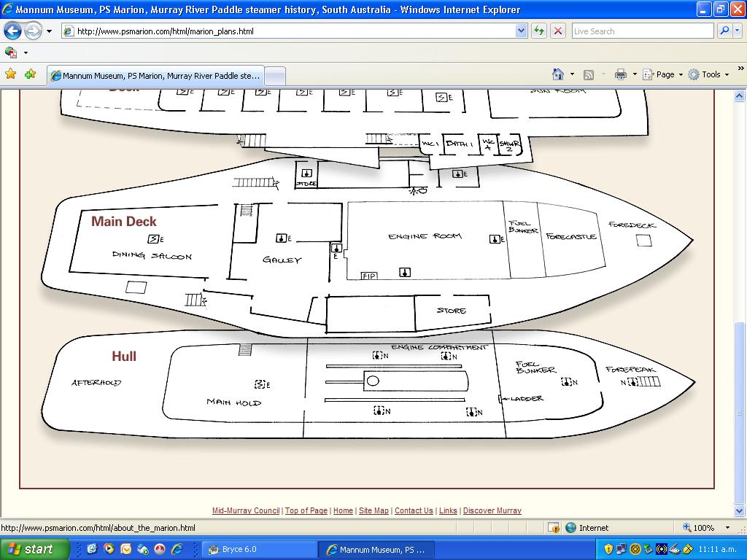Viewport: 747px width, 560px height.
Task: Click the Home page icon
Action: click(x=558, y=74)
